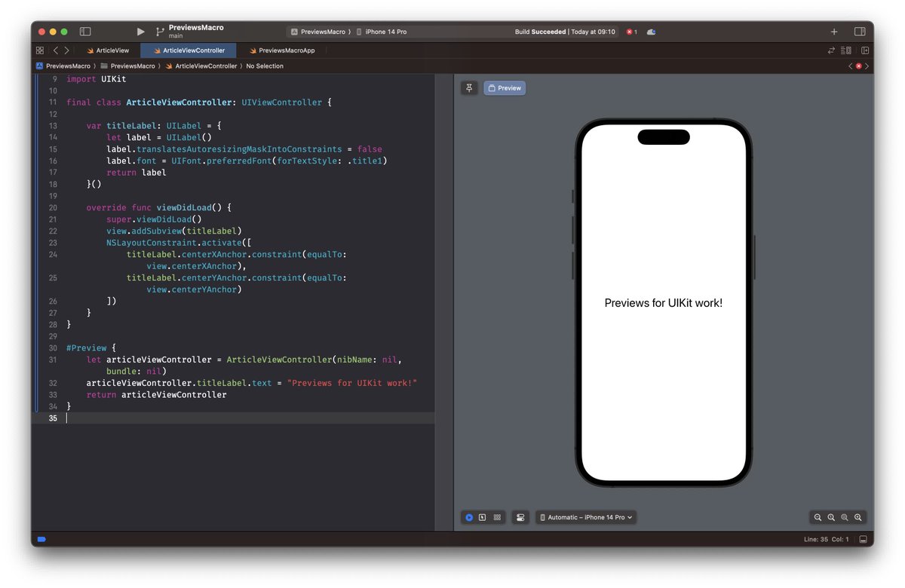Expand the back history navigation chevron
Screen dimensions: 905x588
click(56, 50)
